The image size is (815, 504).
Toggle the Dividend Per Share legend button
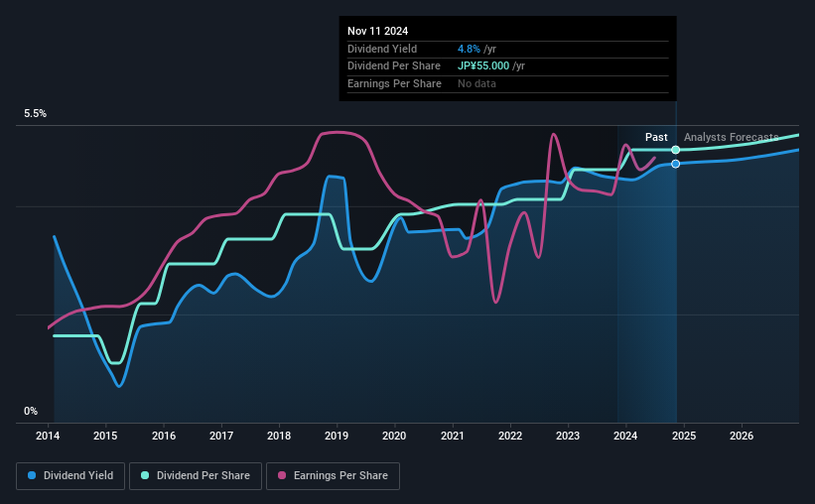[x=196, y=476]
